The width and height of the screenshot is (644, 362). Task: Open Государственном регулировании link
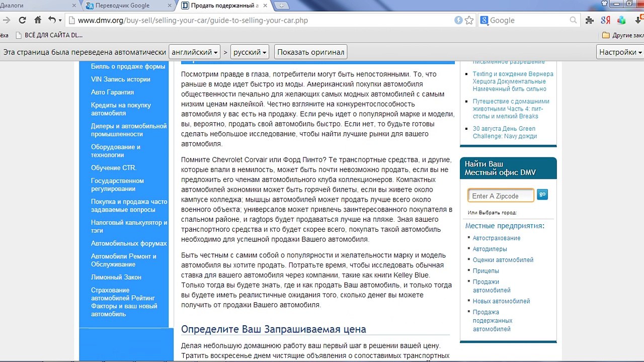coord(117,185)
